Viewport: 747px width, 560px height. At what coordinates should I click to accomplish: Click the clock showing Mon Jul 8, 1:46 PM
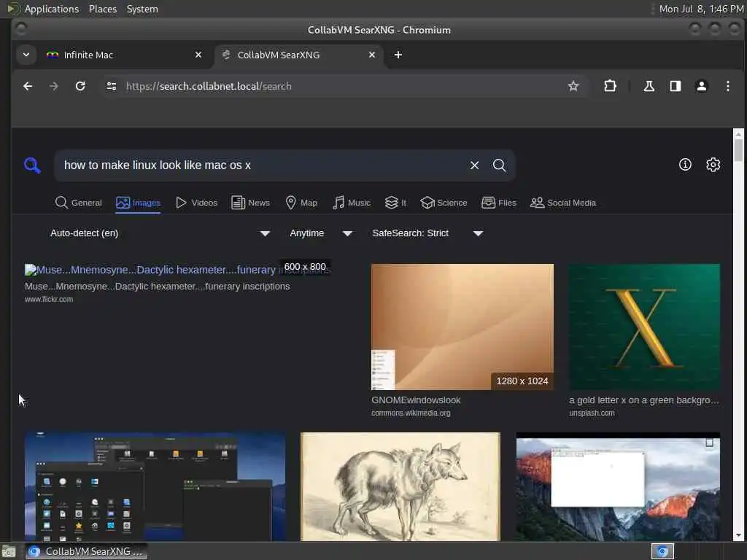[701, 9]
